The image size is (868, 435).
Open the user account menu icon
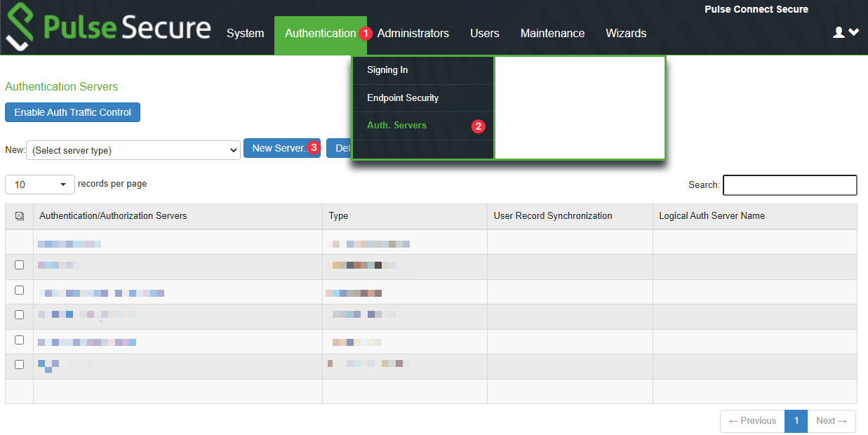point(845,32)
